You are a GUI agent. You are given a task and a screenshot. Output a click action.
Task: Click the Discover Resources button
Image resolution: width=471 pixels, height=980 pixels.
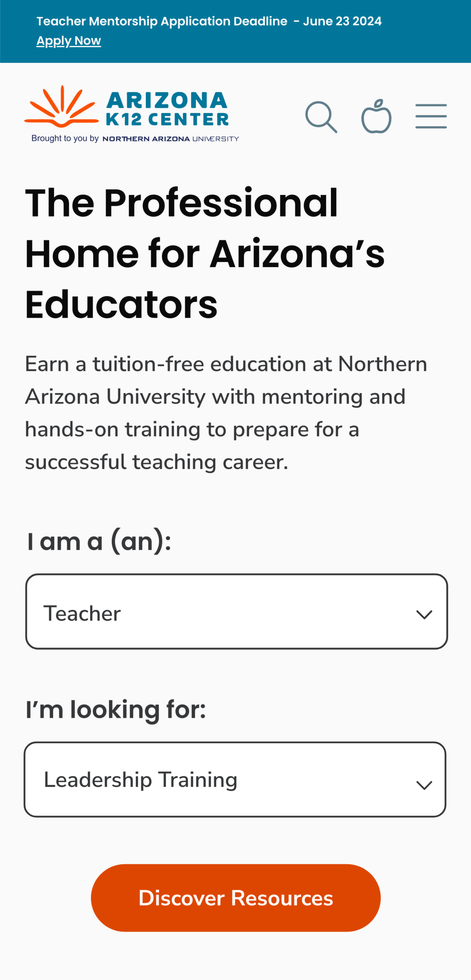point(236,898)
